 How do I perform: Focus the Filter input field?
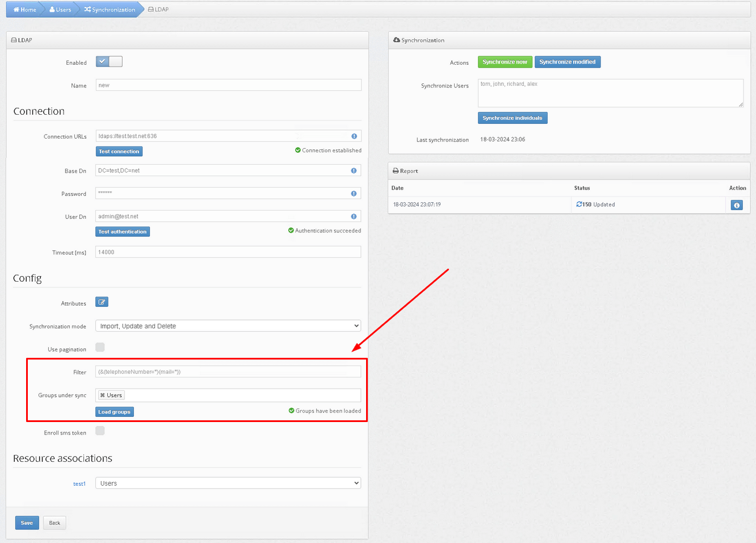click(228, 371)
